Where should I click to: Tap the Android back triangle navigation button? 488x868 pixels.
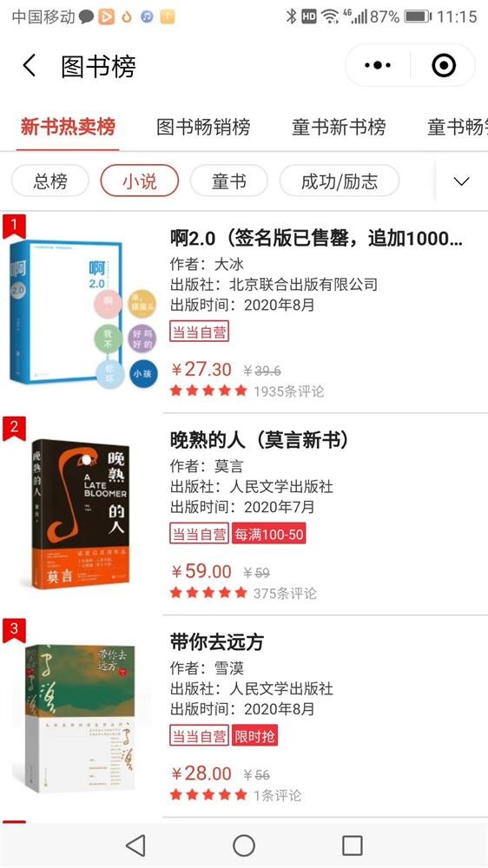click(135, 845)
